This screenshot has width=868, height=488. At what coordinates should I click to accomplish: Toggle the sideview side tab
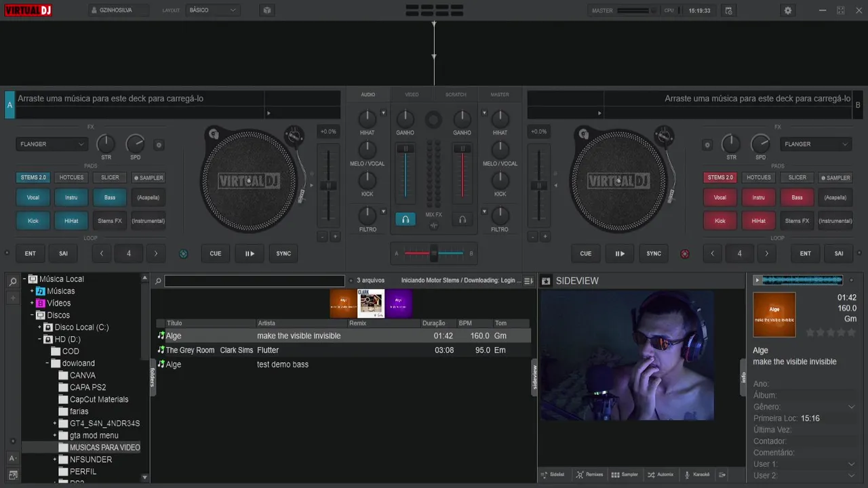[534, 377]
